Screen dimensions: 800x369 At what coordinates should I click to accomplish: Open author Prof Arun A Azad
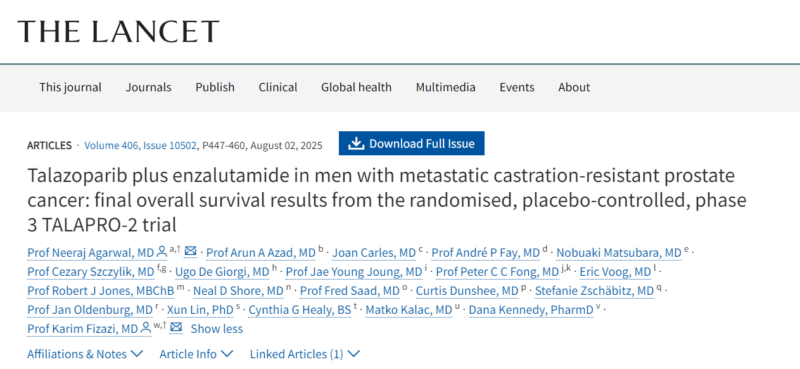261,253
